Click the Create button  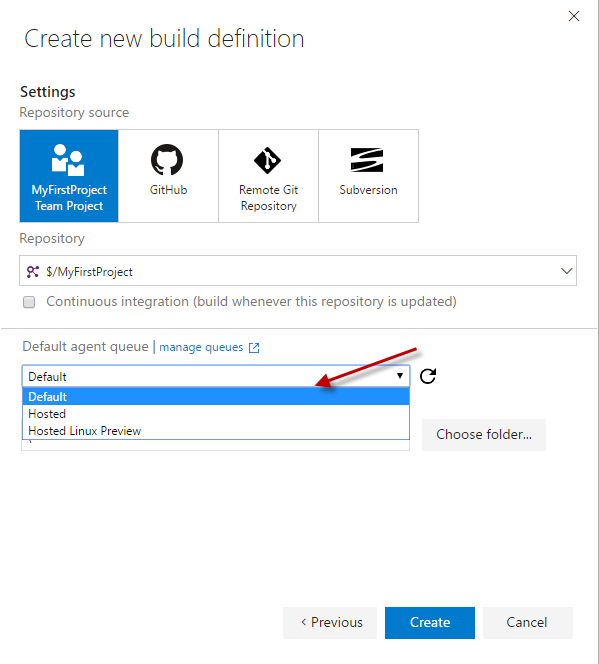(430, 622)
